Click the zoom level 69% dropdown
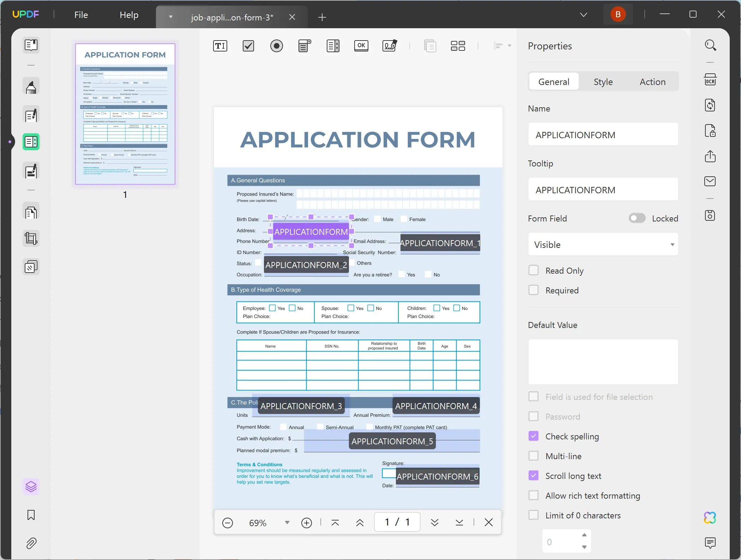Image resolution: width=741 pixels, height=560 pixels. point(287,522)
